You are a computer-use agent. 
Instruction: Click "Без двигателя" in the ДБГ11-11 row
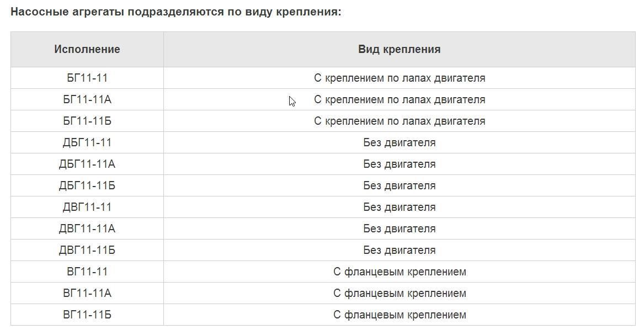click(400, 142)
